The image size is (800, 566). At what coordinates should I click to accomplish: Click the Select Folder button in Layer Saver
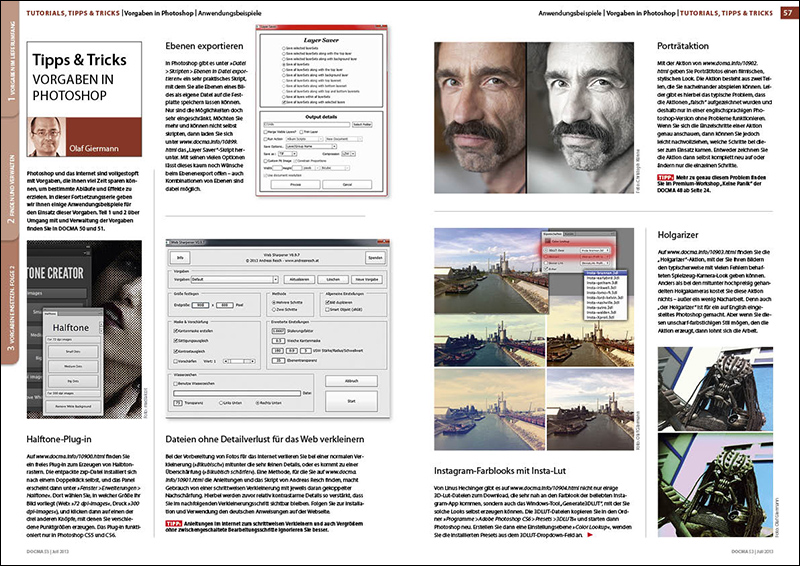[x=364, y=125]
